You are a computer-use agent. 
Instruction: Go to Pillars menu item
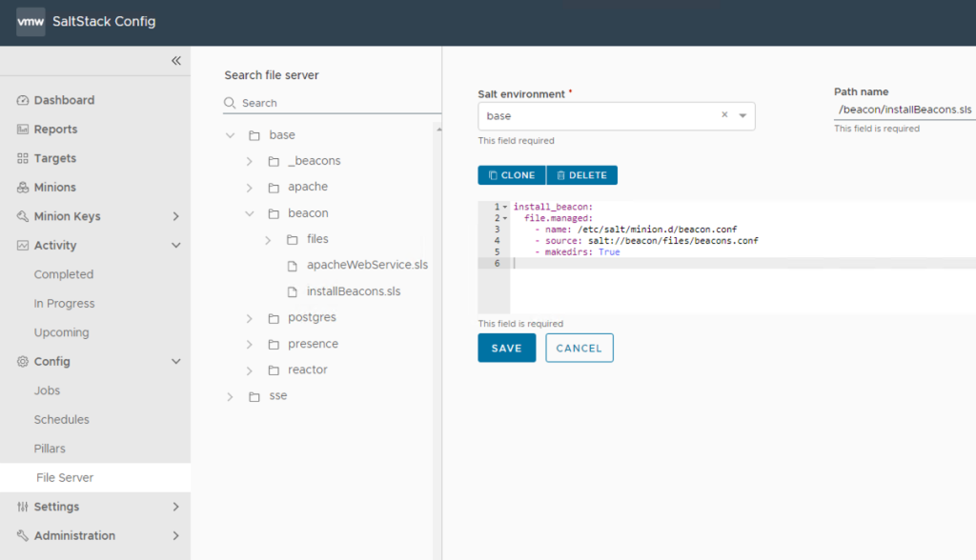pos(50,449)
